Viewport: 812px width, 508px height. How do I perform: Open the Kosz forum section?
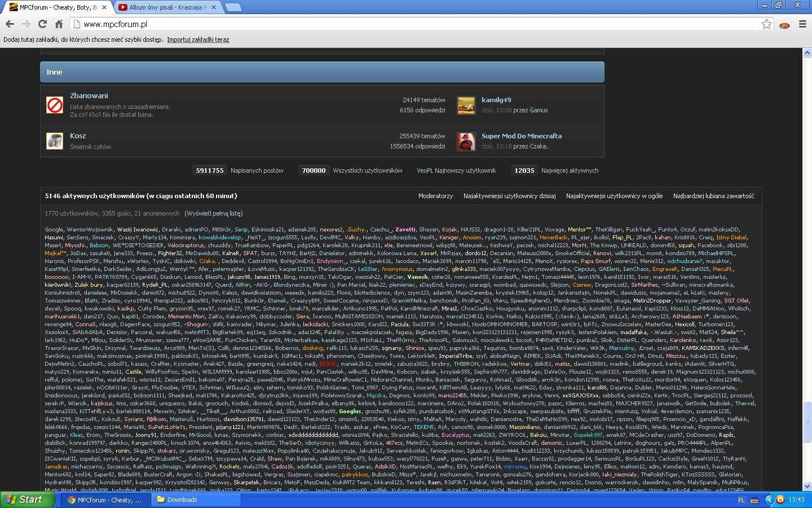(78, 135)
